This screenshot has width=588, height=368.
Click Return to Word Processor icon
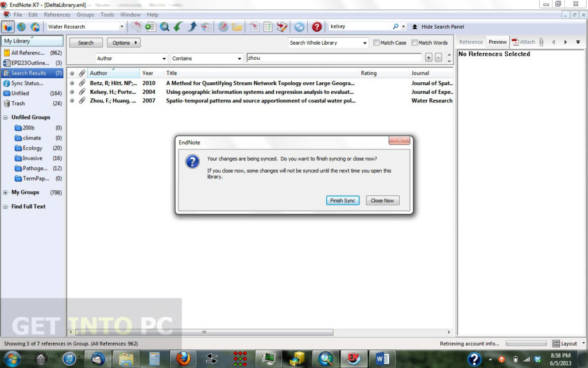click(x=282, y=26)
